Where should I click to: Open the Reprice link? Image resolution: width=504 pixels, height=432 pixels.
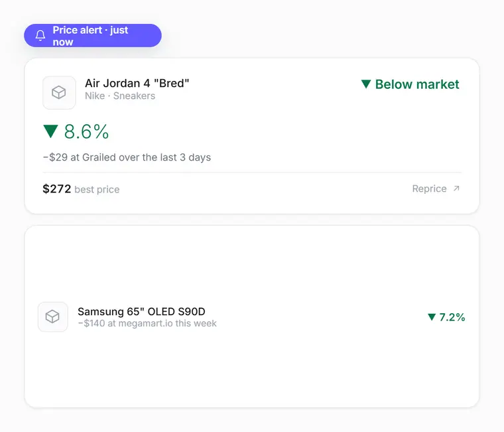pyautogui.click(x=436, y=188)
